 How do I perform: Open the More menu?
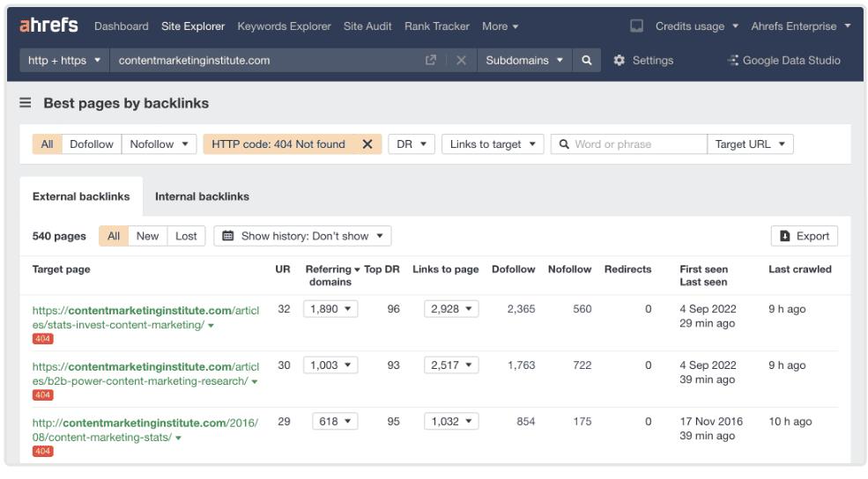click(x=500, y=26)
